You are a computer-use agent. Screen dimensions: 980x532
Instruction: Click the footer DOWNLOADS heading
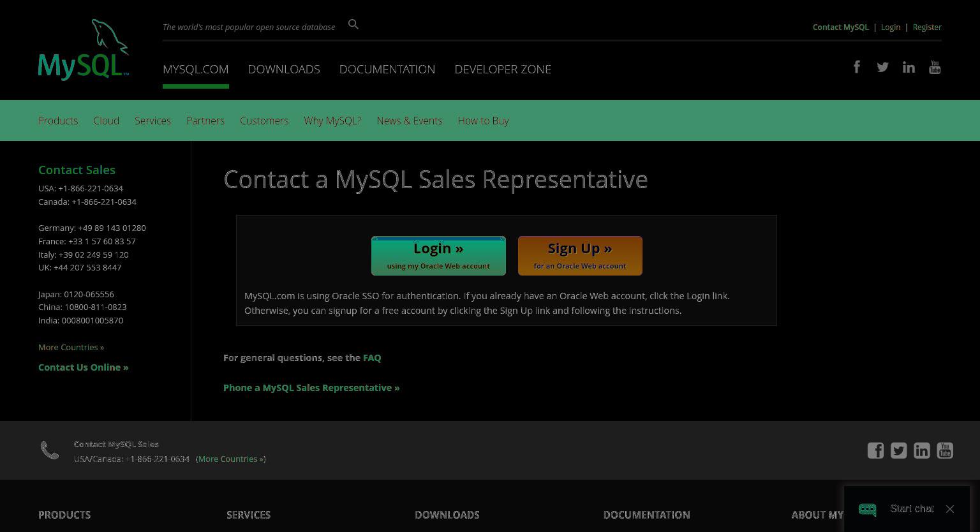(x=447, y=515)
